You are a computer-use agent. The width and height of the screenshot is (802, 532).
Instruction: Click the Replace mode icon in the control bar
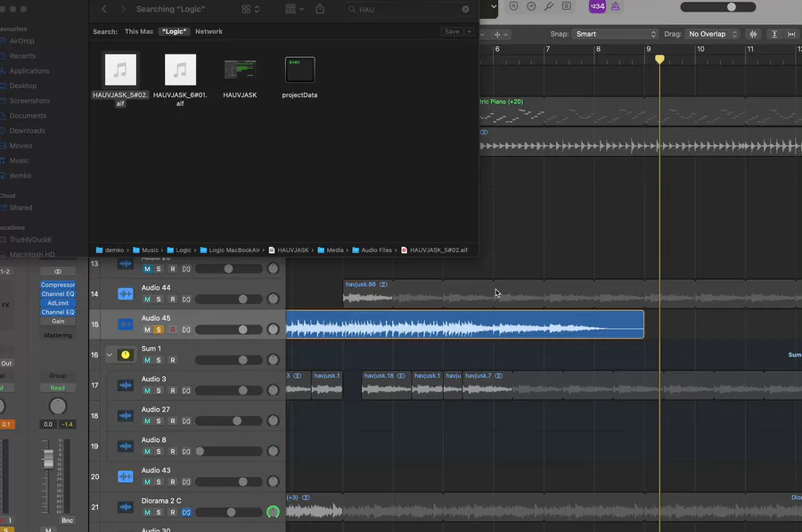coord(513,6)
